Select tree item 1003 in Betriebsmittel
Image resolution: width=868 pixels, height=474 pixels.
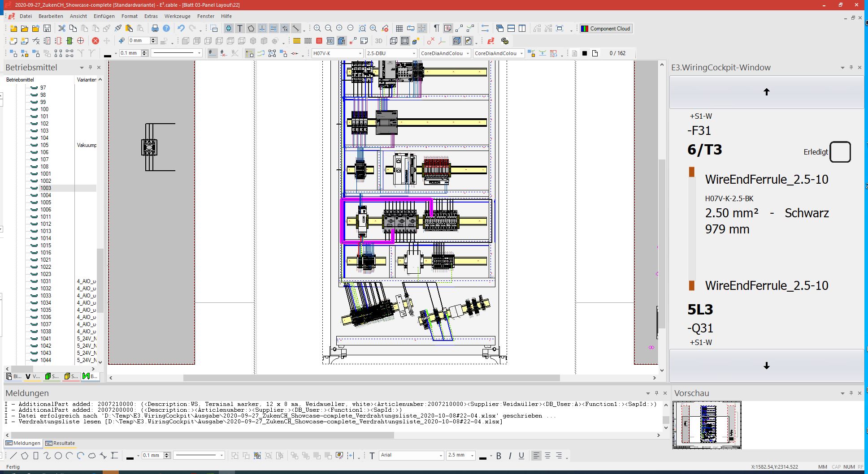point(46,188)
